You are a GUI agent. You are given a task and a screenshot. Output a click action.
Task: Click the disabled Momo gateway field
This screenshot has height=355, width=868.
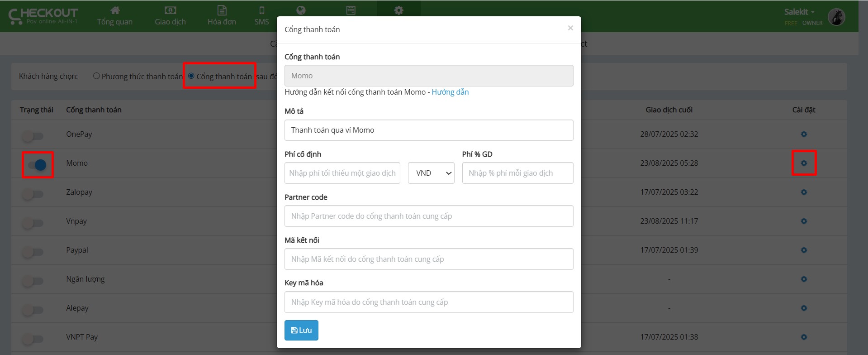coord(429,76)
